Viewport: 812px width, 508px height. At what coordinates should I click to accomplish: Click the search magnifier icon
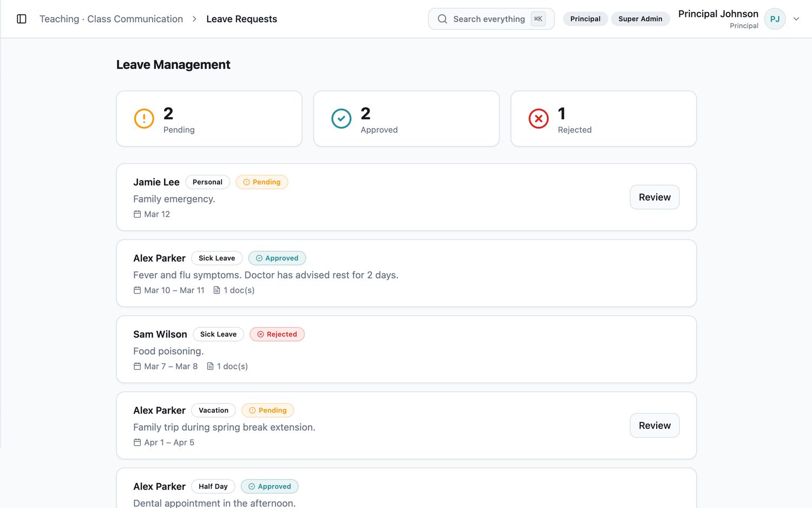pos(442,19)
